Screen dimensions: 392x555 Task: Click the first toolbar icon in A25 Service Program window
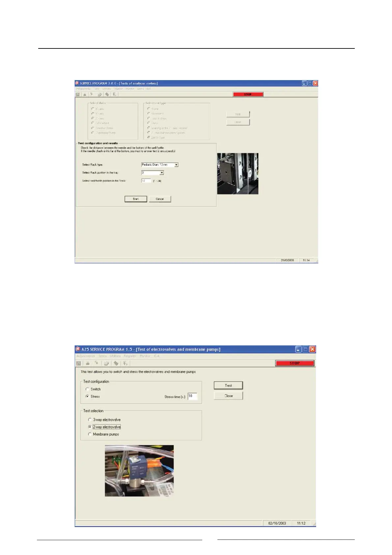point(78,363)
